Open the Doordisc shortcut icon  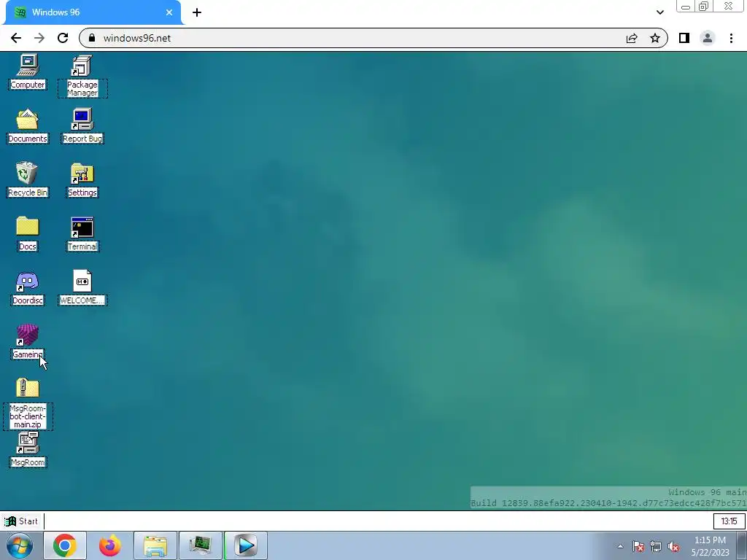point(28,287)
